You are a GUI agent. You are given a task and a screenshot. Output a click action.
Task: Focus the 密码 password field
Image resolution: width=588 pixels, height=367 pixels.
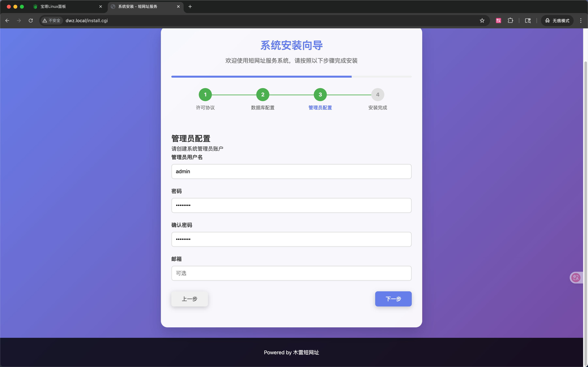point(291,205)
